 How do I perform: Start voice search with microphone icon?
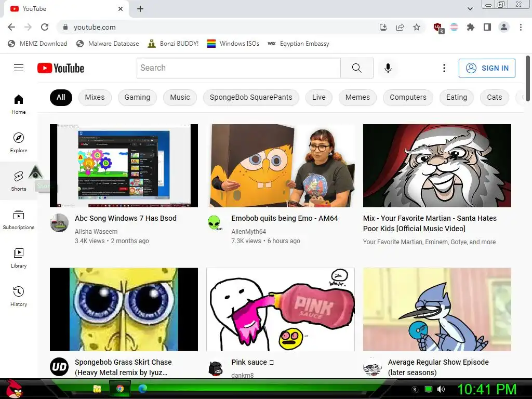(388, 68)
